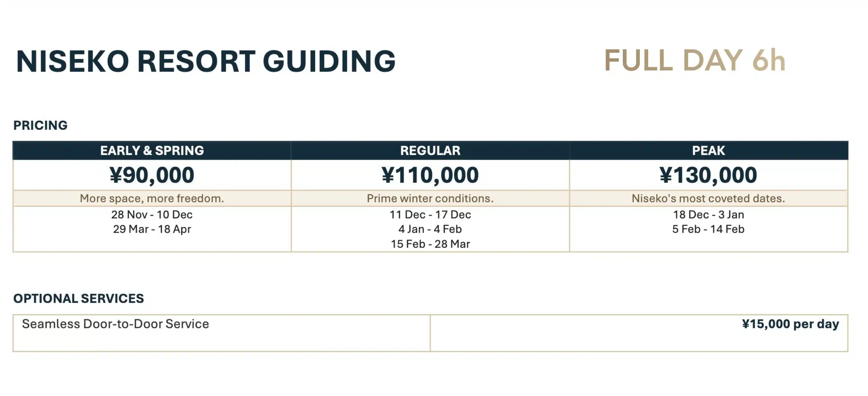Click the ¥110,000 price
The height and width of the screenshot is (396, 868).
pos(430,175)
